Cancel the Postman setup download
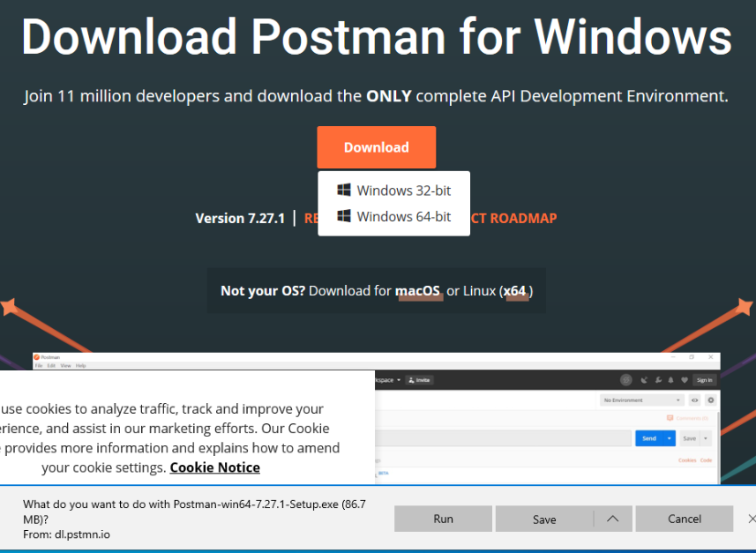 click(684, 519)
